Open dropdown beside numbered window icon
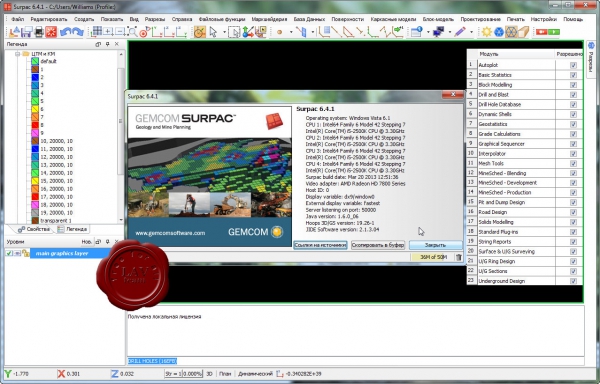This screenshot has height=384, width=600. click(428, 32)
